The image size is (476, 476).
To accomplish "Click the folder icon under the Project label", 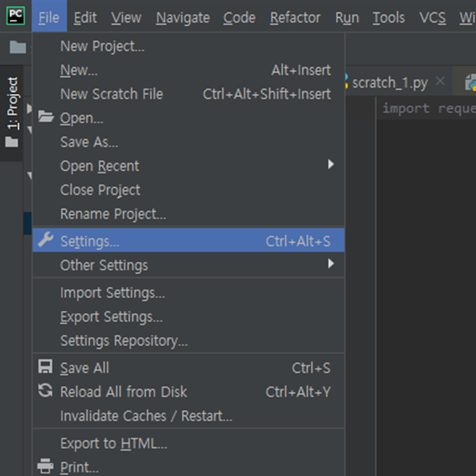I will point(12,142).
